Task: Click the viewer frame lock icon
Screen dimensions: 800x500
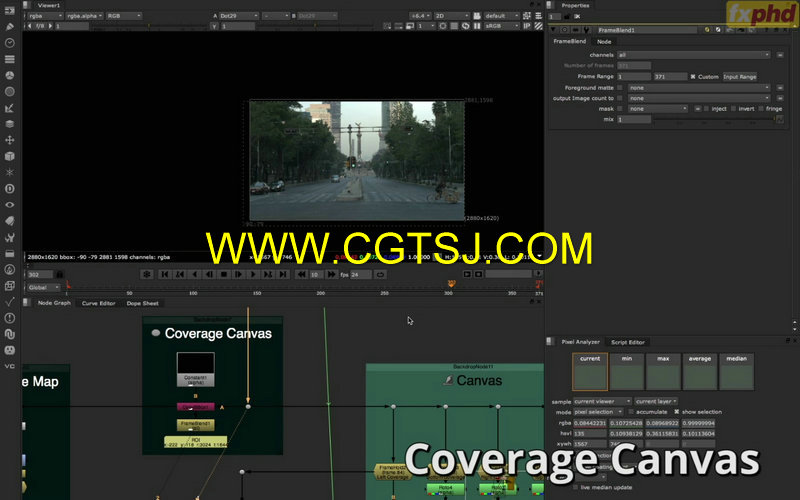Action: (x=59, y=274)
